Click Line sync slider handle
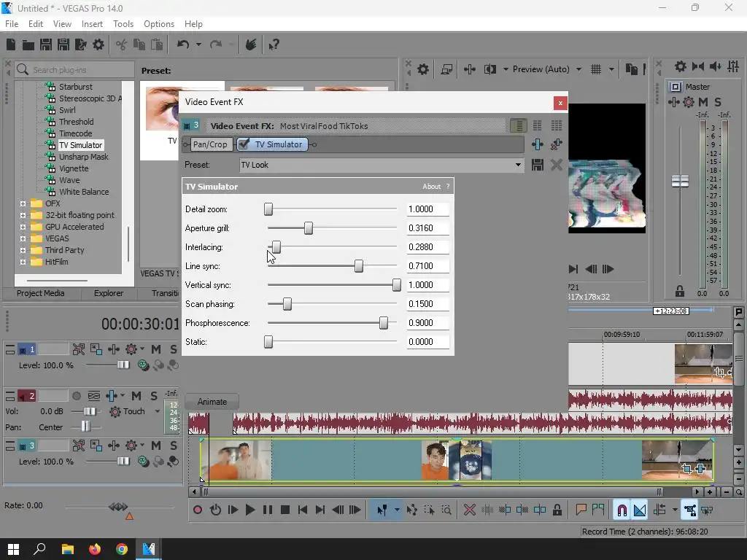 (x=359, y=266)
